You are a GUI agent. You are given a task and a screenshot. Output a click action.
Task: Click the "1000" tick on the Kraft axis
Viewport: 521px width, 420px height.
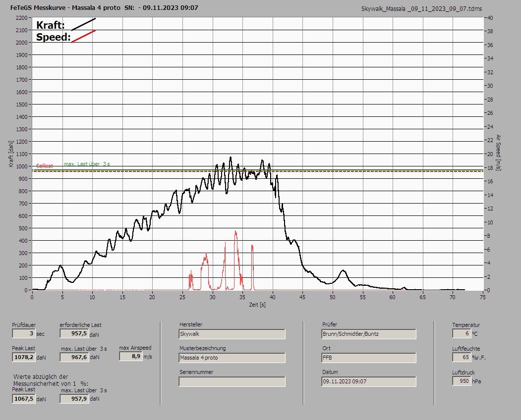[22, 166]
